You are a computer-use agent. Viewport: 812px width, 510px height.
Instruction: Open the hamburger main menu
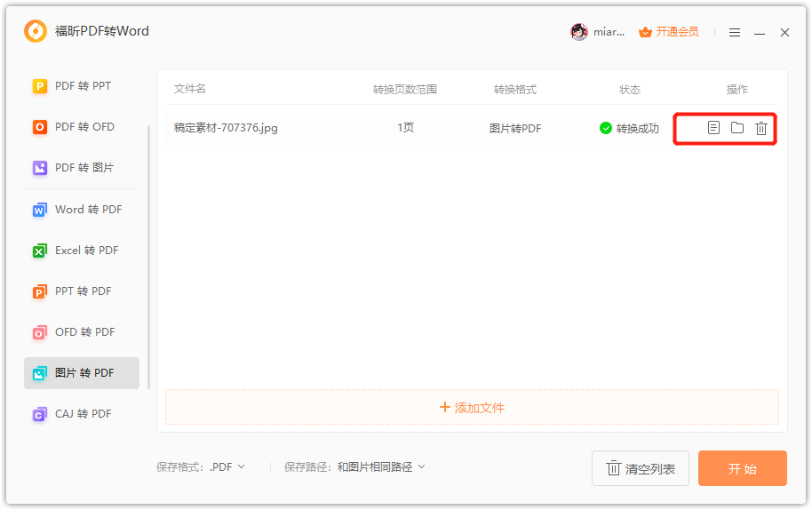tap(735, 33)
